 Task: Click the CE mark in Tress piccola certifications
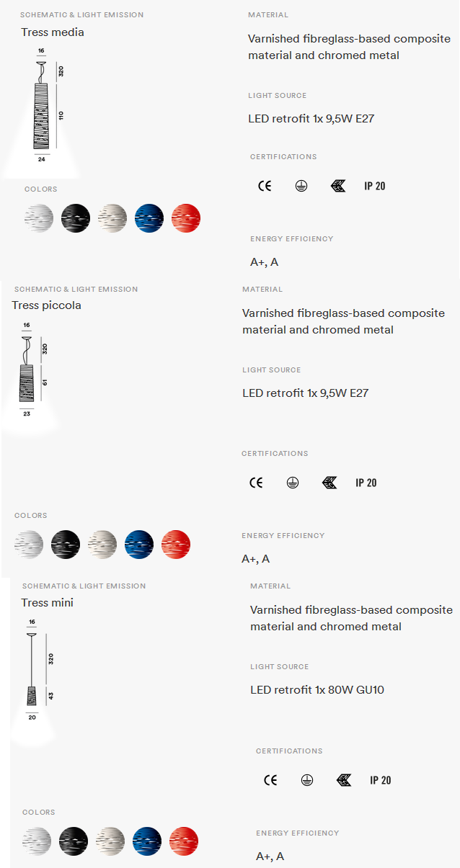click(x=256, y=483)
